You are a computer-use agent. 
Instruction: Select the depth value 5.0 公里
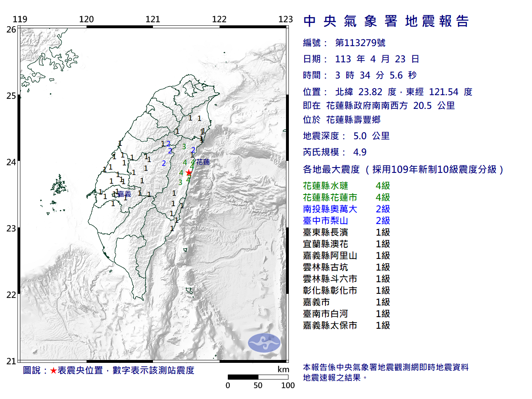pyautogui.click(x=371, y=136)
